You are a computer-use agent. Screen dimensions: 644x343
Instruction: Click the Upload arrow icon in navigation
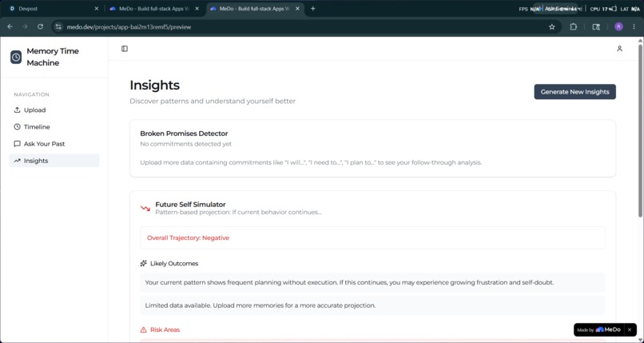coord(18,110)
